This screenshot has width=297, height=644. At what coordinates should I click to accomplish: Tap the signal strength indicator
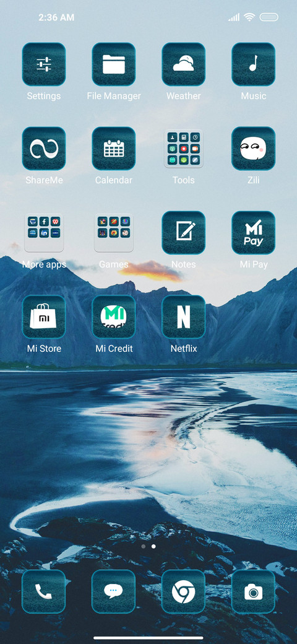[234, 17]
